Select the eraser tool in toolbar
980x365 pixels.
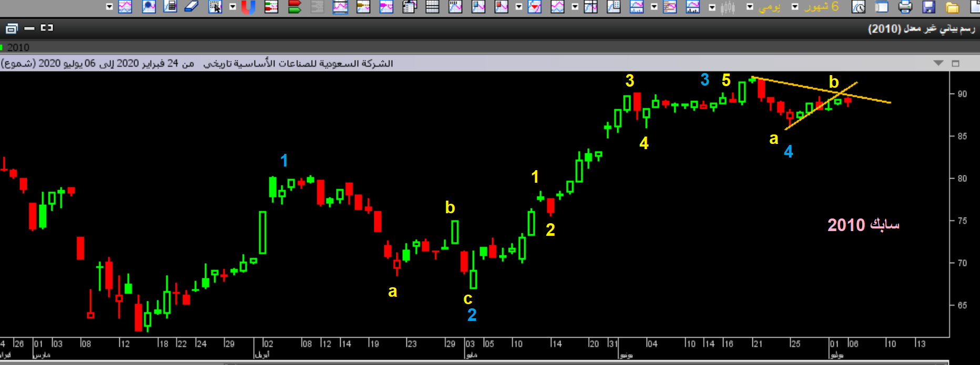click(192, 7)
